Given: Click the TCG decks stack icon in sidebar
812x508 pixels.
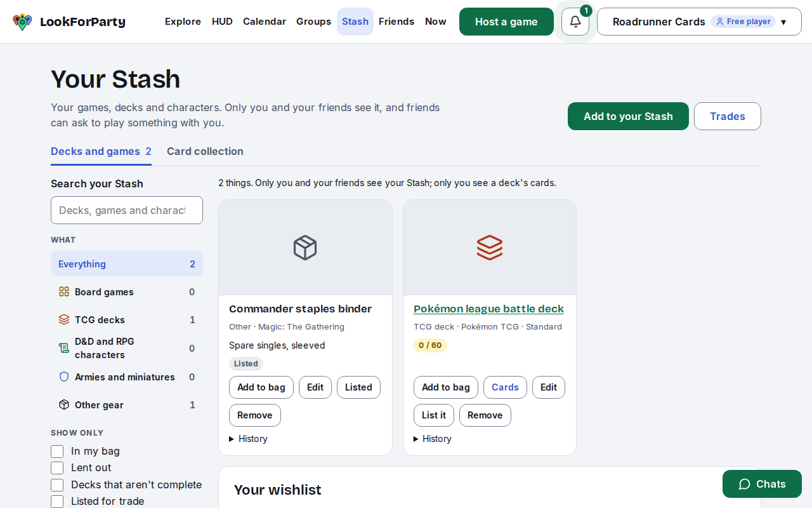Looking at the screenshot, I should (x=64, y=319).
